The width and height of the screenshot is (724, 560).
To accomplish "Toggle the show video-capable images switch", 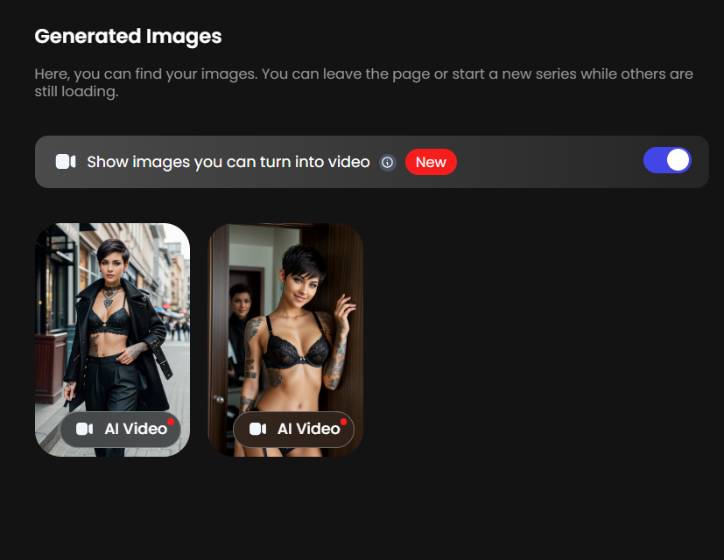I will tap(667, 161).
